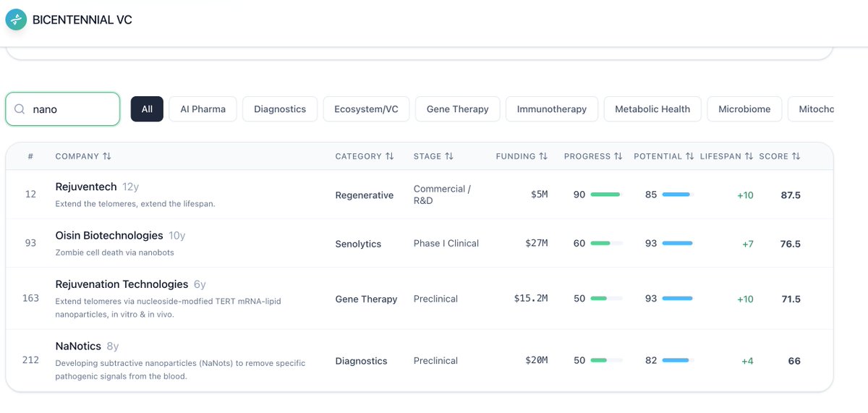Sort by Stage column arrows
This screenshot has height=413, width=868.
449,156
